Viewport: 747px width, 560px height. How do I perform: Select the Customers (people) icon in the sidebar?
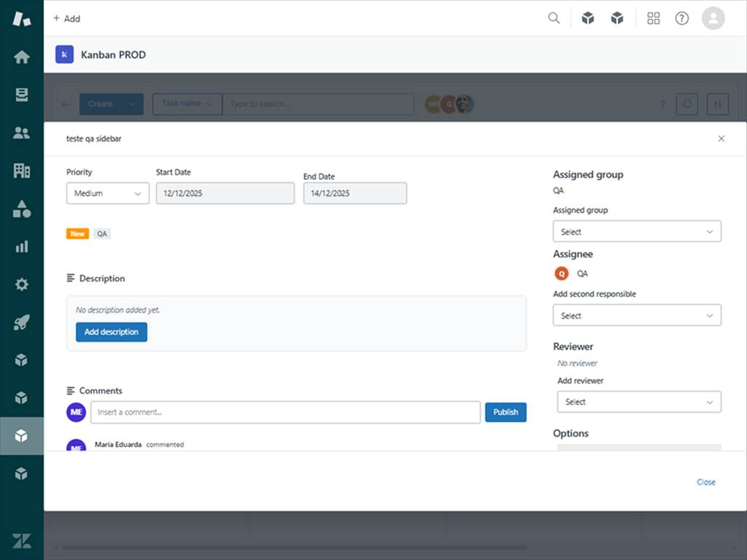[x=21, y=132]
